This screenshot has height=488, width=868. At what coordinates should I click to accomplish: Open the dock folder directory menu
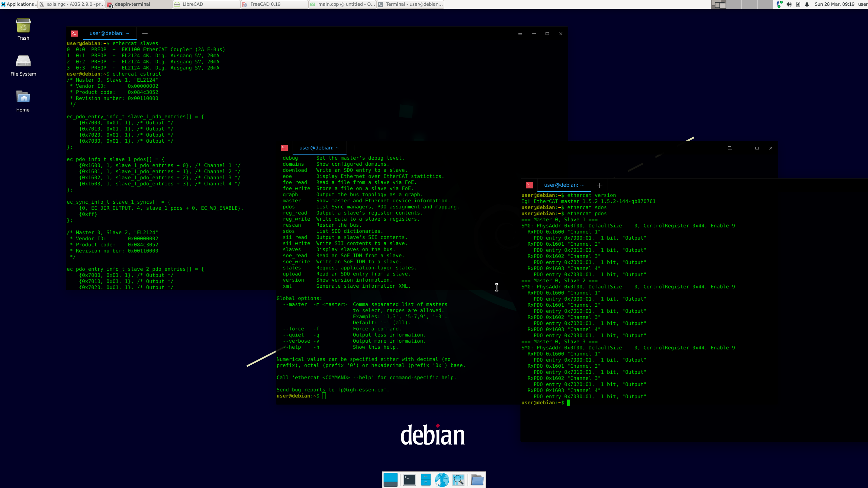point(477,480)
